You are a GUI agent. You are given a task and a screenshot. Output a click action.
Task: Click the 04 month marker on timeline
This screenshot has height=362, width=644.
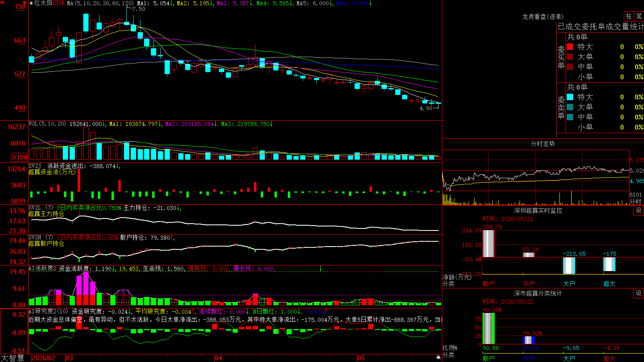[218, 358]
